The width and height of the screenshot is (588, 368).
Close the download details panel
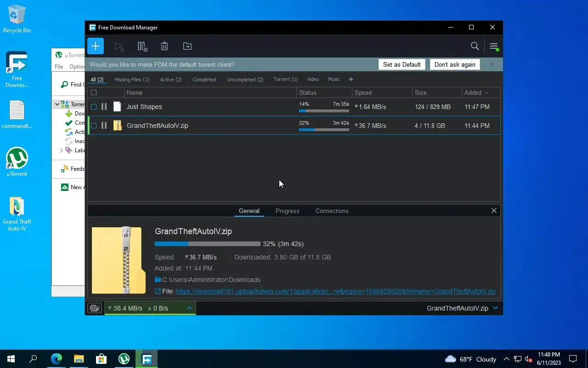point(494,211)
